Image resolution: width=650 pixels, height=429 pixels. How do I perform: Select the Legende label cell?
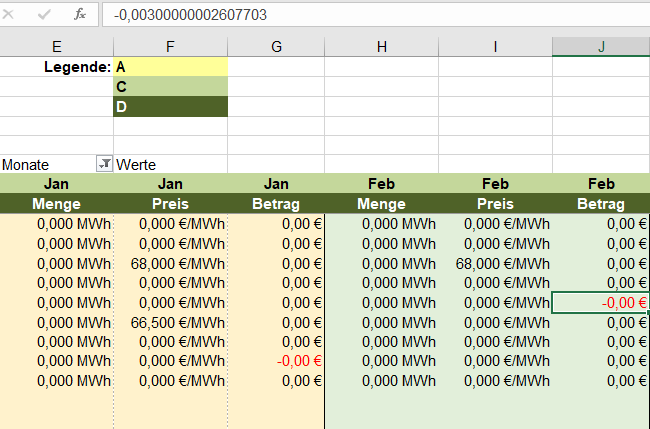point(56,67)
